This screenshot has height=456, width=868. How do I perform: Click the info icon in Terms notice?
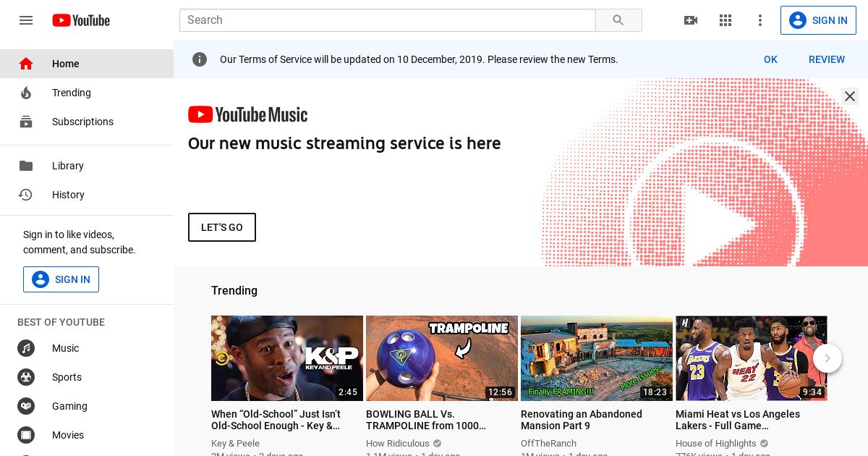tap(200, 59)
